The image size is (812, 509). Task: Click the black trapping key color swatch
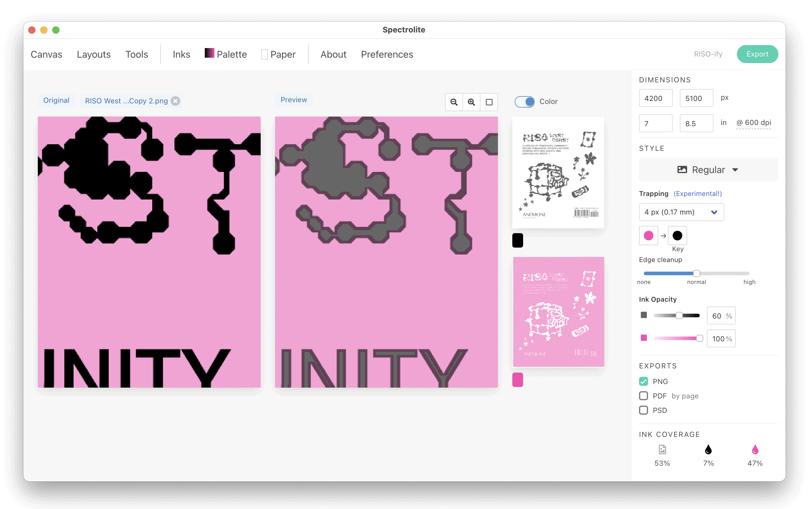[677, 236]
